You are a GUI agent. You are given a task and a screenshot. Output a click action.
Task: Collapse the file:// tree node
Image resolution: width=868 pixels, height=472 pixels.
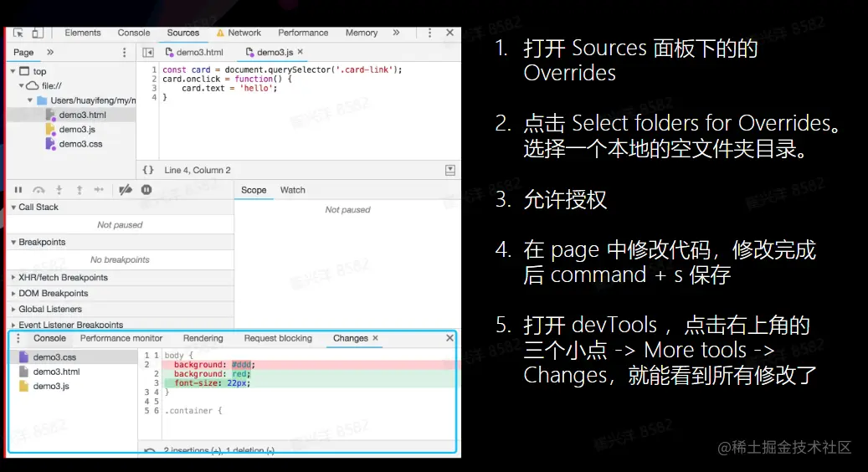click(x=20, y=85)
